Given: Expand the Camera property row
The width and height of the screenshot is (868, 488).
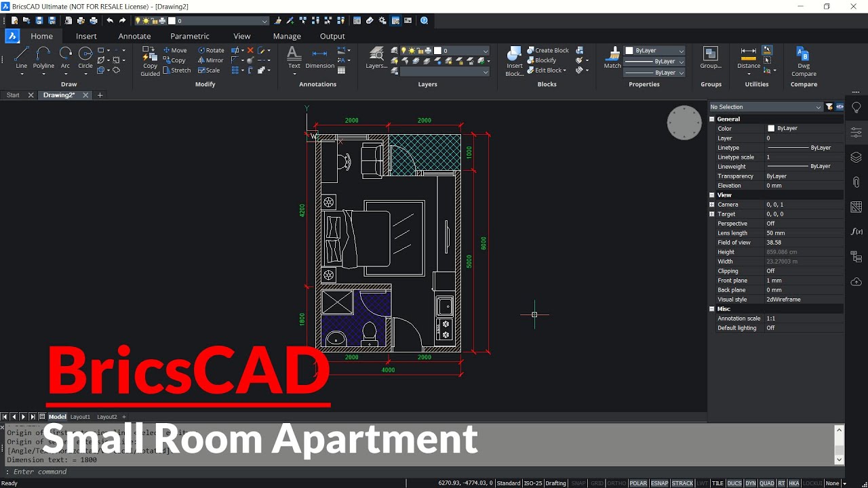Looking at the screenshot, I should pyautogui.click(x=712, y=205).
